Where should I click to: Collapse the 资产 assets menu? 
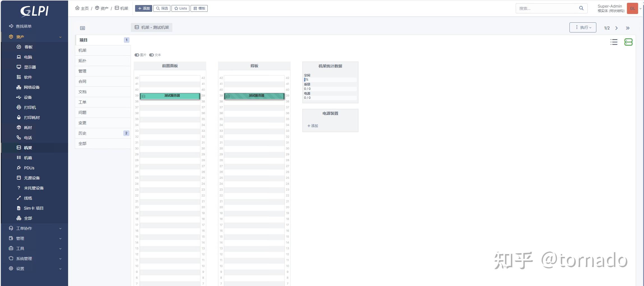point(34,37)
